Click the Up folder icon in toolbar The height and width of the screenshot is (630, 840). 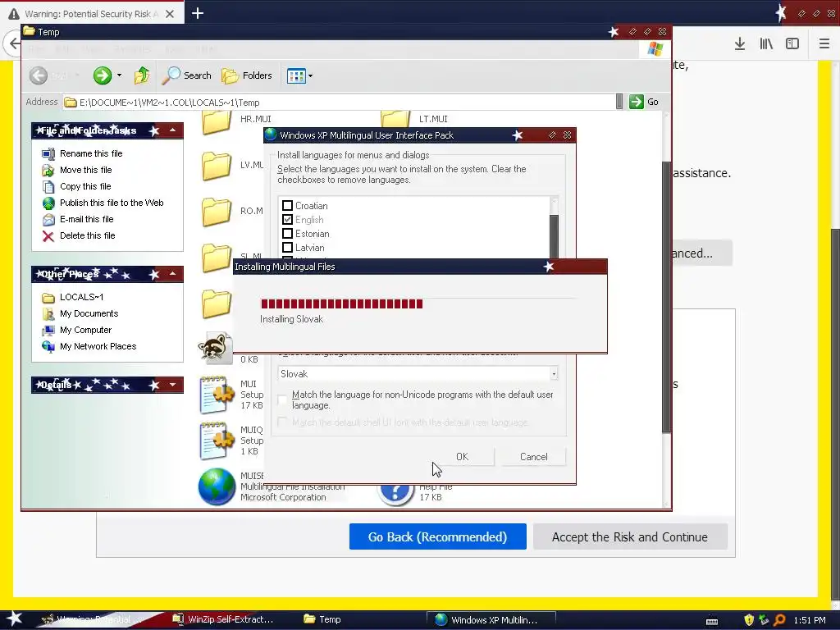click(142, 75)
